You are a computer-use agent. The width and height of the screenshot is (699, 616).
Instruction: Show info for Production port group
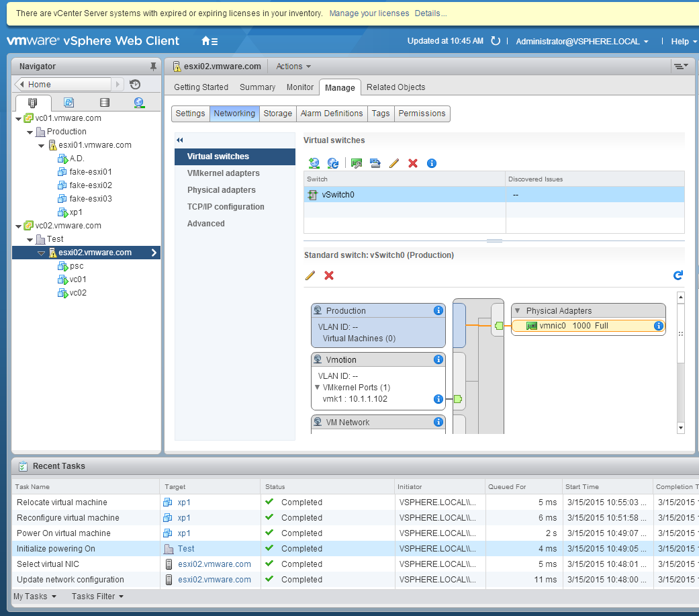pyautogui.click(x=438, y=310)
